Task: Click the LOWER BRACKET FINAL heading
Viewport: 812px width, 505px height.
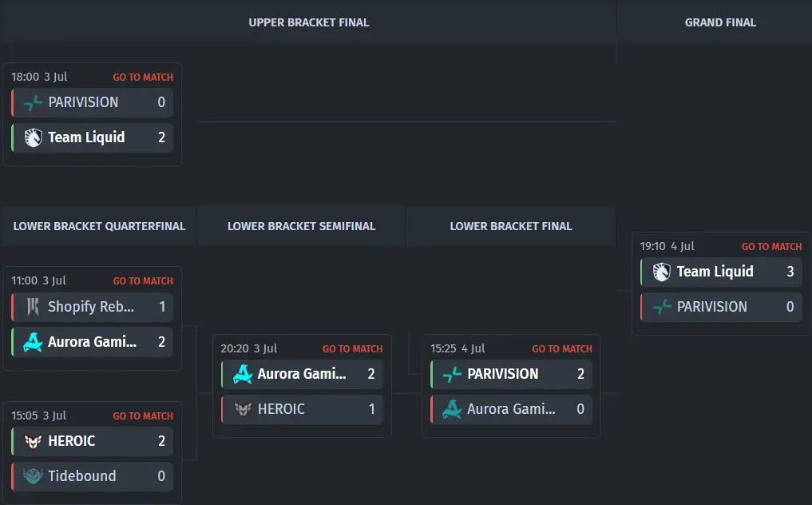Action: tap(511, 227)
